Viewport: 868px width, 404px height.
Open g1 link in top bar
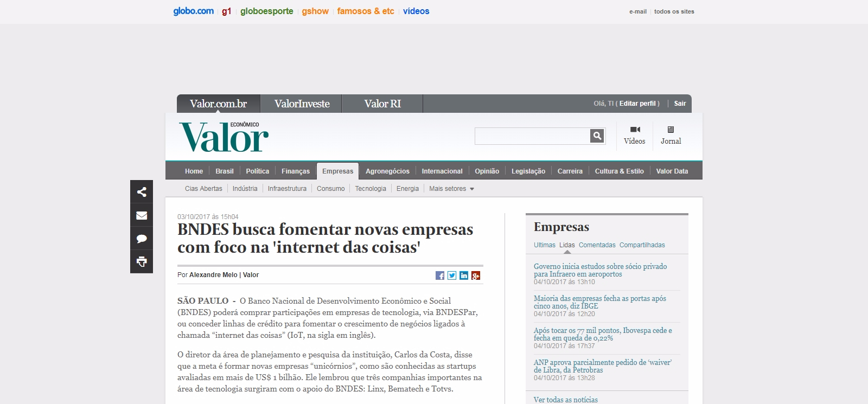(x=227, y=11)
